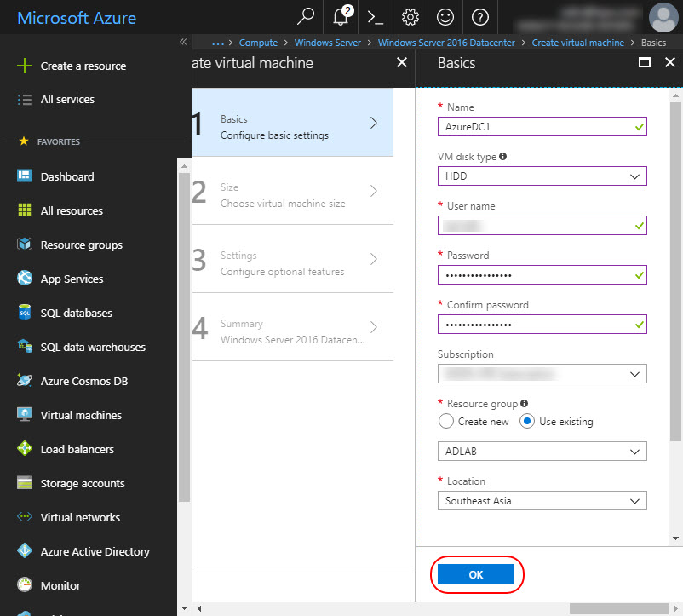Open the ADLAB resource group dropdown
The width and height of the screenshot is (683, 616).
tap(542, 452)
